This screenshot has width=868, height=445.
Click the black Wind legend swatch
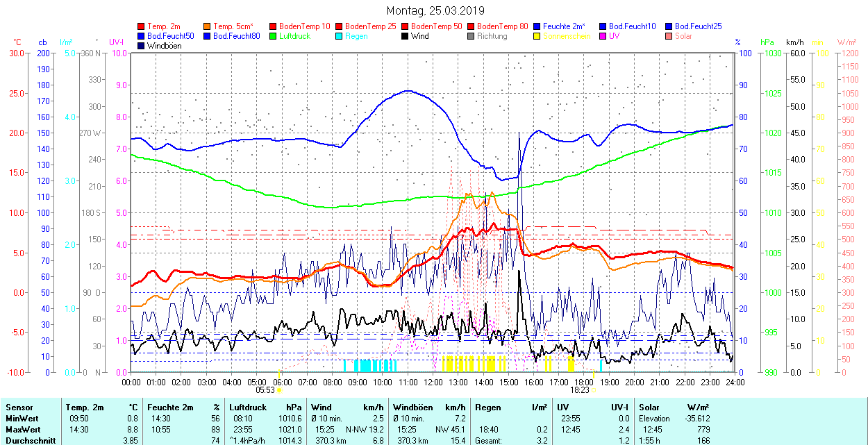pyautogui.click(x=405, y=36)
